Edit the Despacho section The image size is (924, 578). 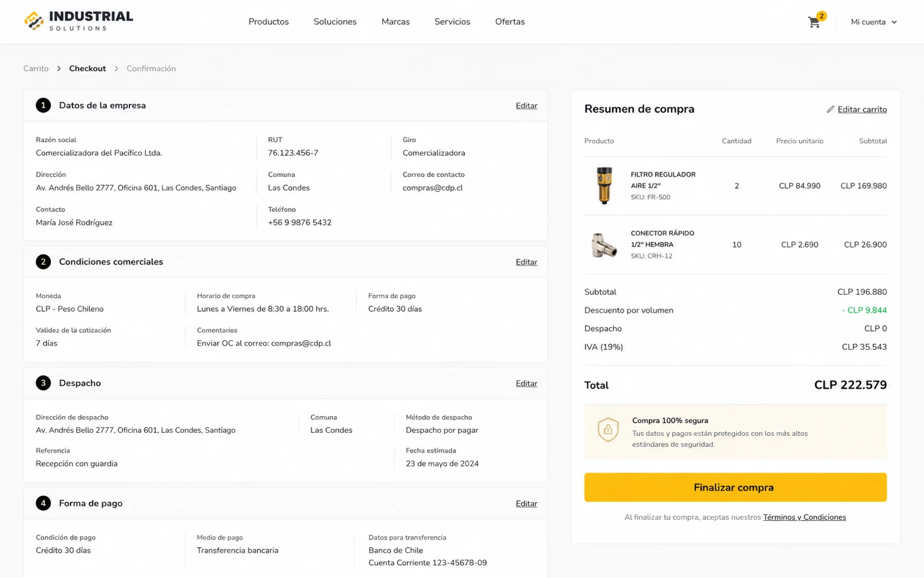tap(526, 383)
